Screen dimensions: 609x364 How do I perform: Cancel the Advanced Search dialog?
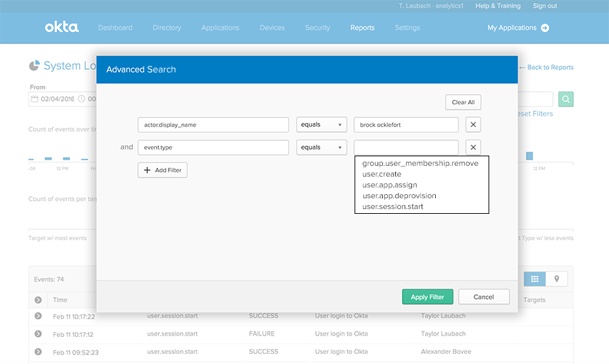(x=484, y=297)
